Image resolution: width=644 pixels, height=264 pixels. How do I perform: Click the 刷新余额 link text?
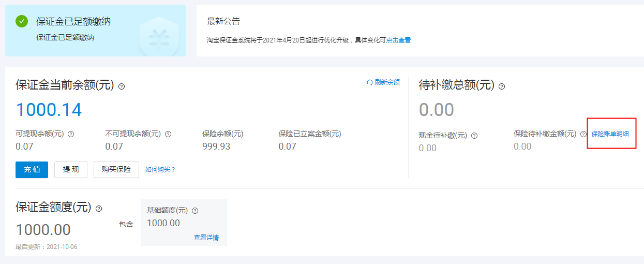tap(387, 82)
